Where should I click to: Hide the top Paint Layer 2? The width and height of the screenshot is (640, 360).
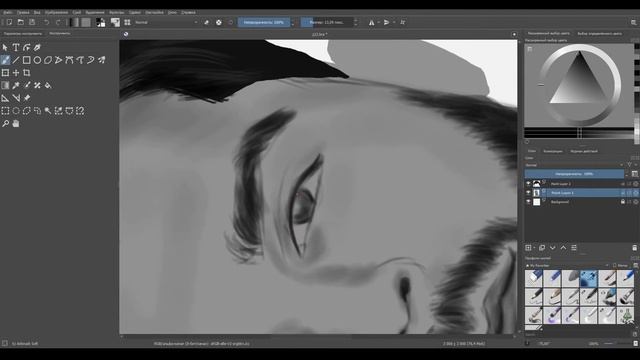pos(528,184)
